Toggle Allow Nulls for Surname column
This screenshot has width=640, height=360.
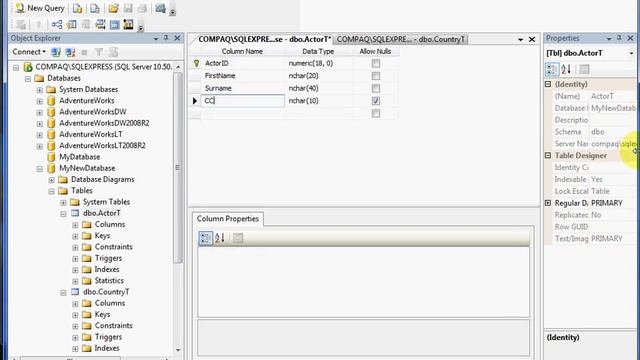point(376,88)
